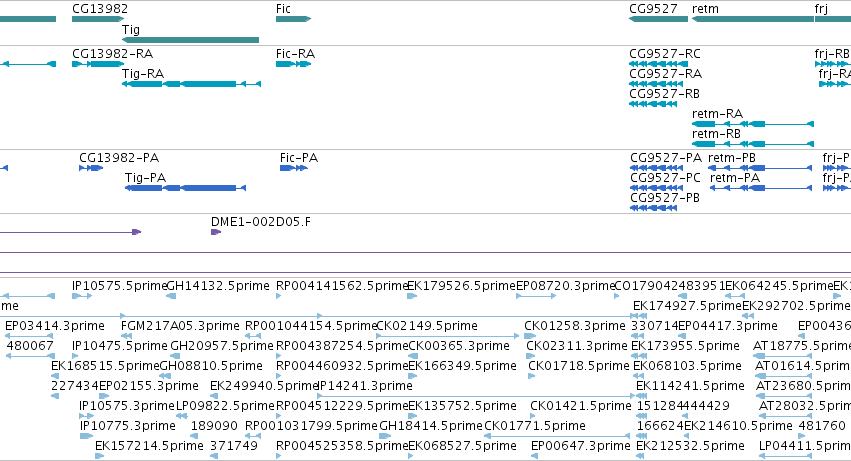Select EST CK01771.5prime
The image size is (851, 461).
tap(535, 427)
